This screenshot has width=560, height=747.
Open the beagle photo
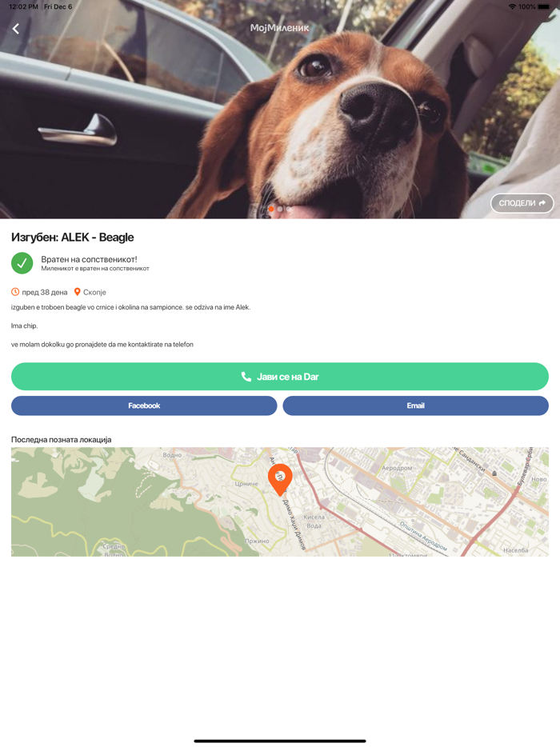coord(280,110)
